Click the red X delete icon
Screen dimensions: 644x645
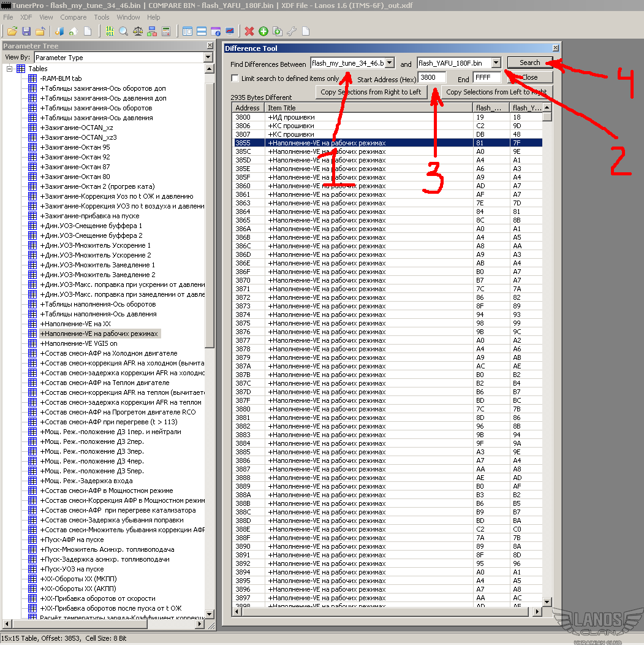click(x=249, y=31)
